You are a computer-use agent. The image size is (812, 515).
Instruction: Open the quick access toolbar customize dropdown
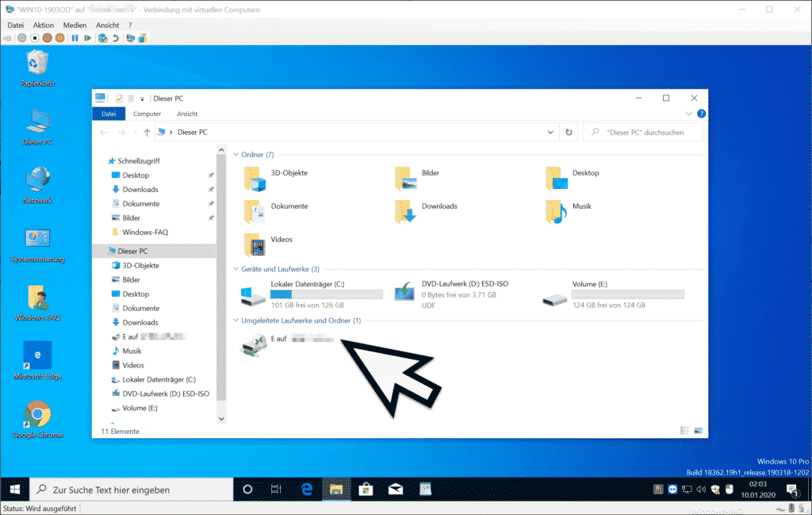point(142,98)
